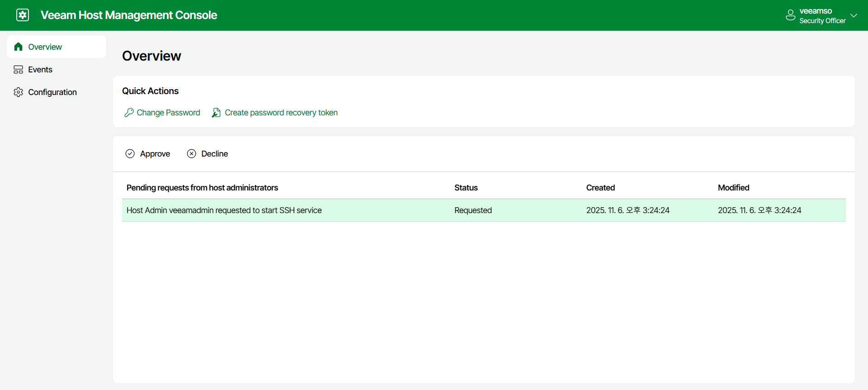Expand the veeamso account dropdown chevron
The height and width of the screenshot is (390, 868).
854,15
